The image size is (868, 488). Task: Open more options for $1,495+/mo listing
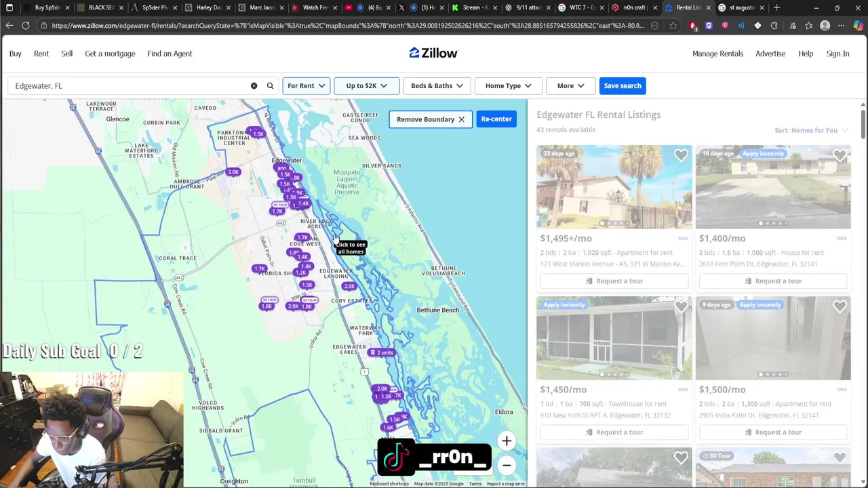point(683,239)
